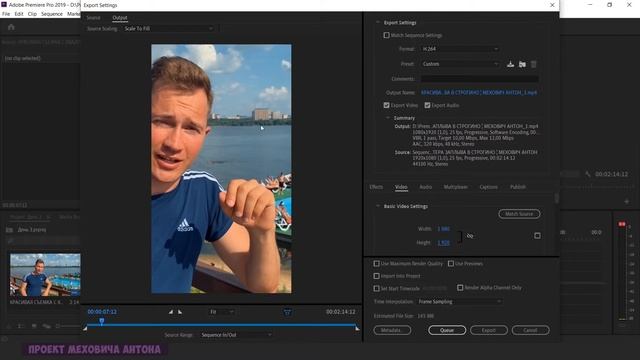
Task: Open the Sequence menu
Action: [x=52, y=14]
